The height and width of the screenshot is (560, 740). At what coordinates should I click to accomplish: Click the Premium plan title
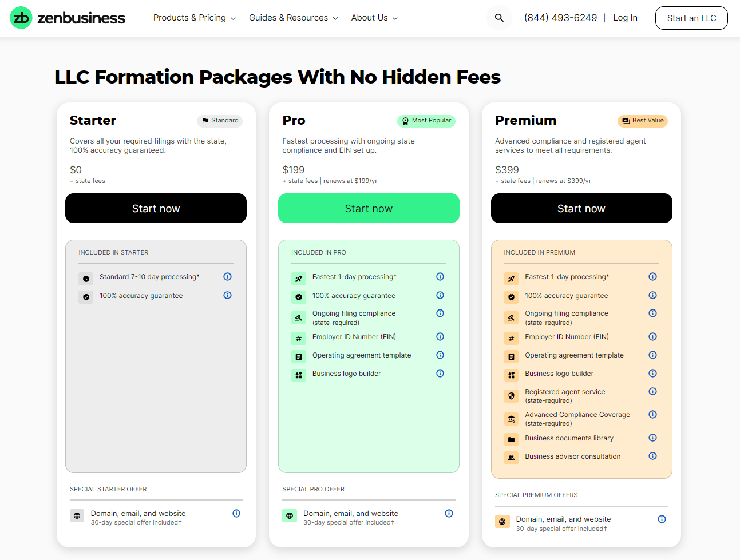pos(525,120)
